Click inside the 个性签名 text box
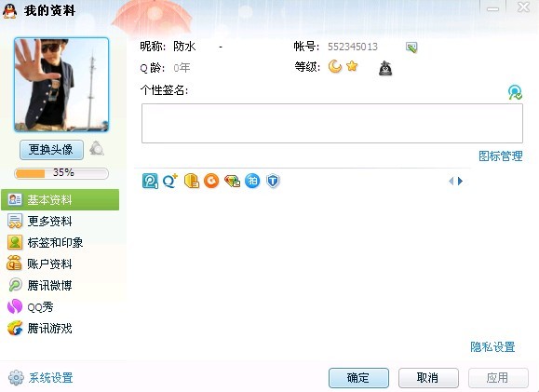The height and width of the screenshot is (392, 539). coord(332,123)
